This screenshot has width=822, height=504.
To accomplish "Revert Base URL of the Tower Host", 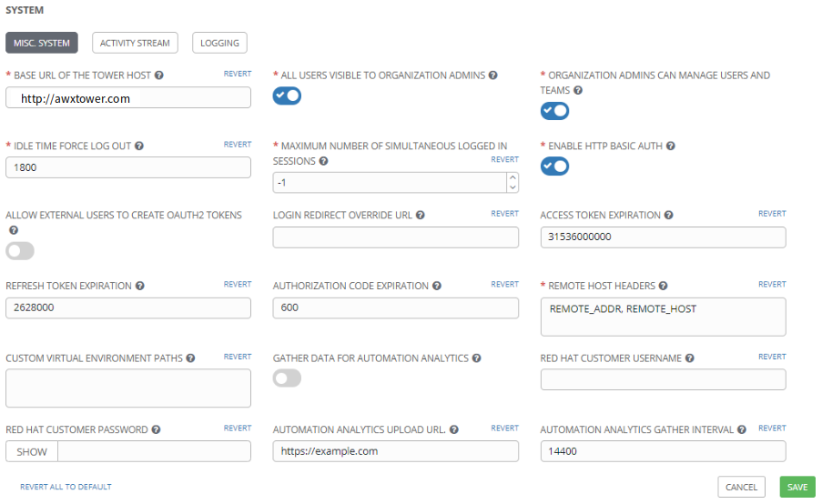I will click(x=238, y=74).
